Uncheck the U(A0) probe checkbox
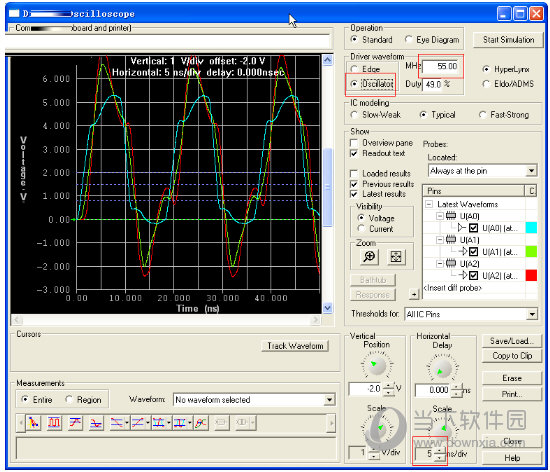This screenshot has width=550, height=472. (474, 228)
